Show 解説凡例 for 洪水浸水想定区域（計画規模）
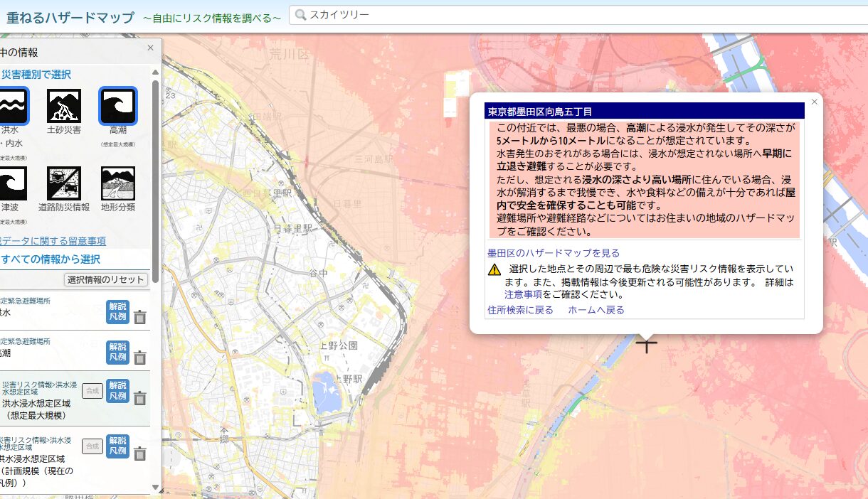868x499 pixels. 117,446
